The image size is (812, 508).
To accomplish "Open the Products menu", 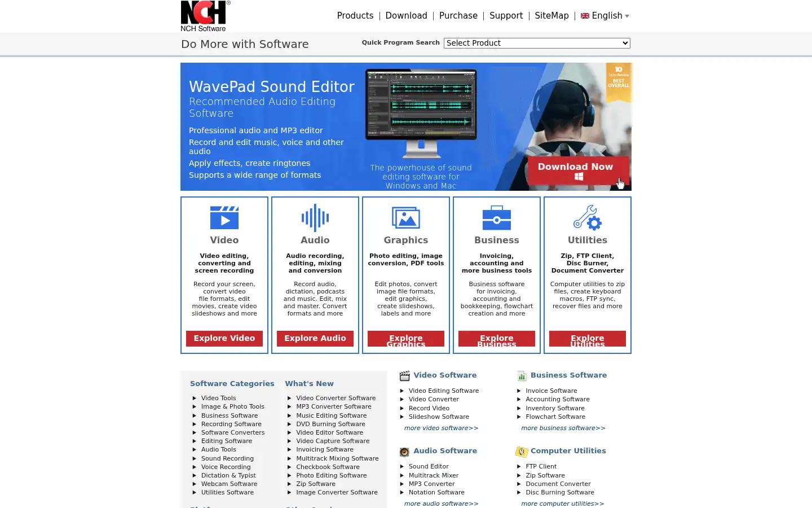I will pyautogui.click(x=355, y=16).
